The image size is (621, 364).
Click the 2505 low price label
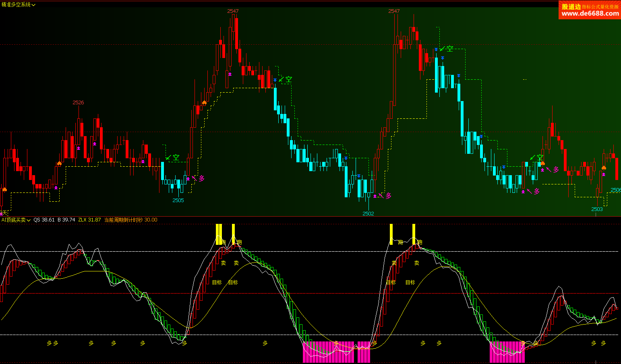point(178,201)
